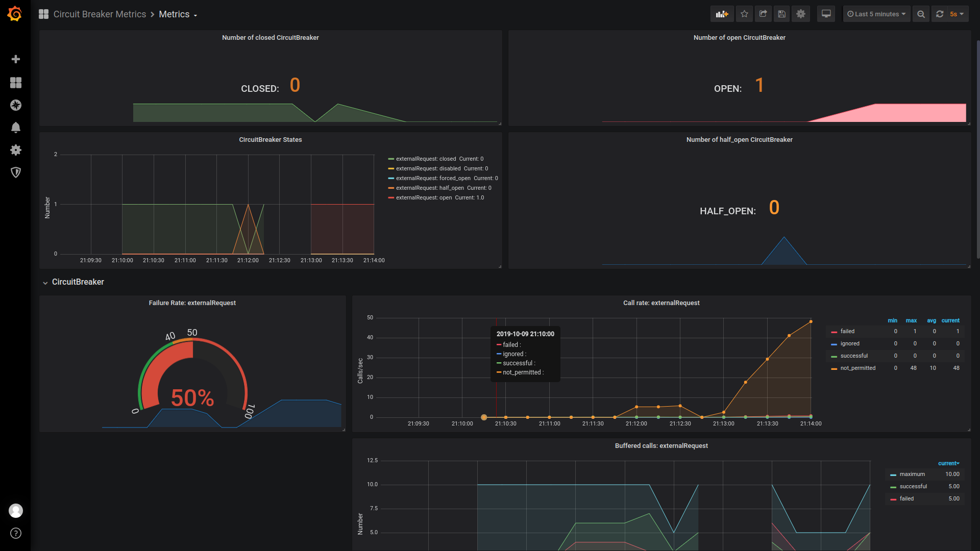Click the Add panel icon
This screenshot has height=551, width=980.
(x=722, y=14)
